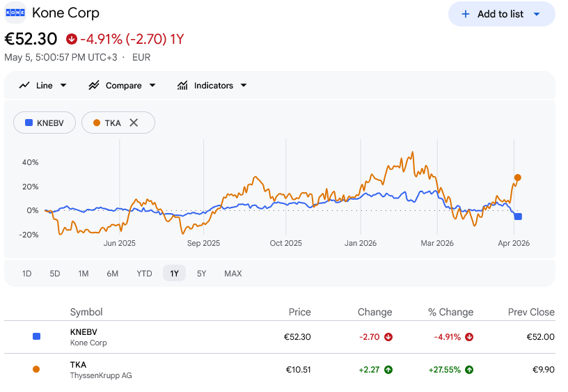Switch to 5Y time range
The height and width of the screenshot is (392, 568).
coord(201,274)
